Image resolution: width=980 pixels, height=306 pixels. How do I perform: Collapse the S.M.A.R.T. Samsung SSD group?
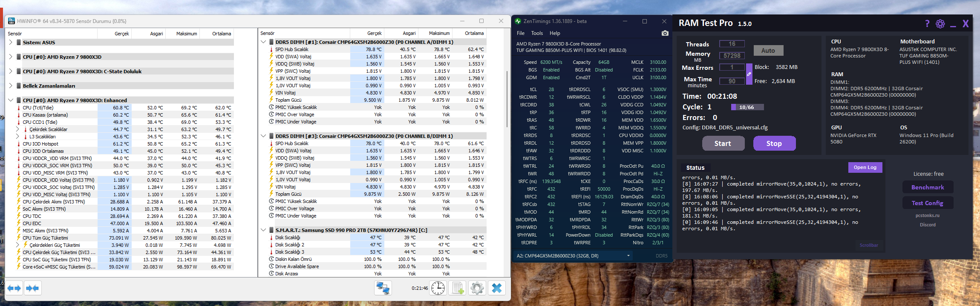pos(263,230)
